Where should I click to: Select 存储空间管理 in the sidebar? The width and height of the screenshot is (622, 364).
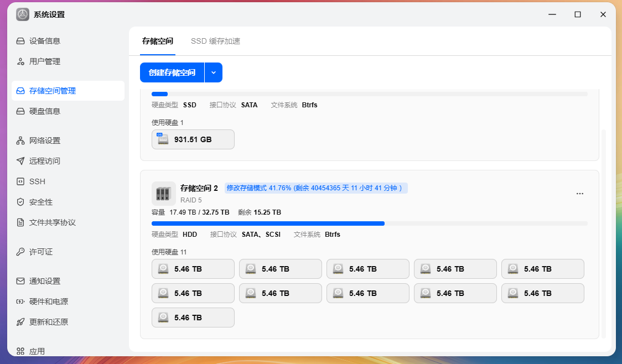tap(68, 91)
